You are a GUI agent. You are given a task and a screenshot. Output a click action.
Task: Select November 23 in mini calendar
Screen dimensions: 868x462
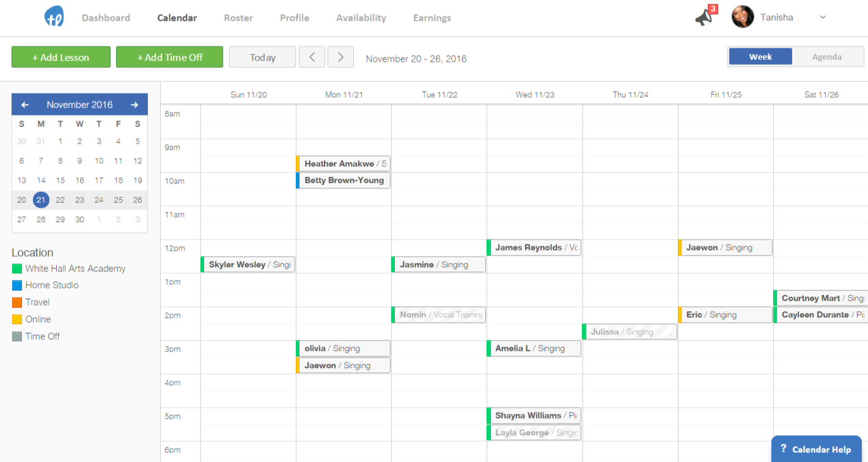(x=79, y=200)
